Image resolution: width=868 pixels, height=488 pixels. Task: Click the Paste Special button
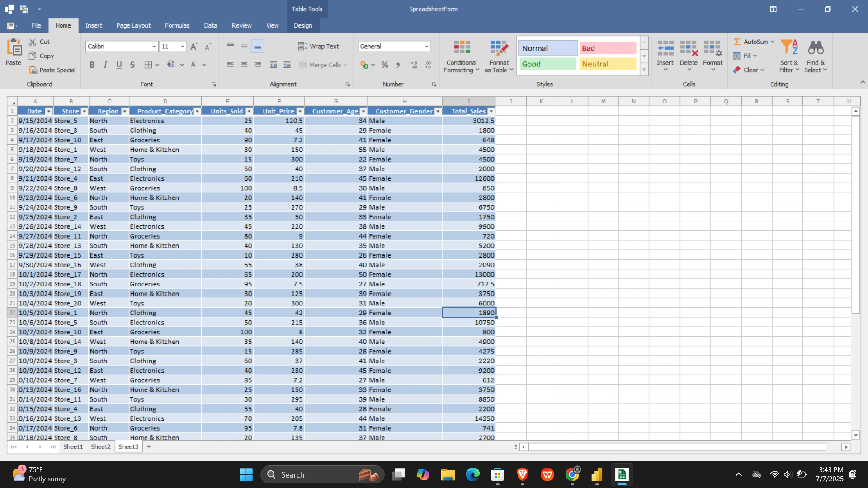pos(52,70)
